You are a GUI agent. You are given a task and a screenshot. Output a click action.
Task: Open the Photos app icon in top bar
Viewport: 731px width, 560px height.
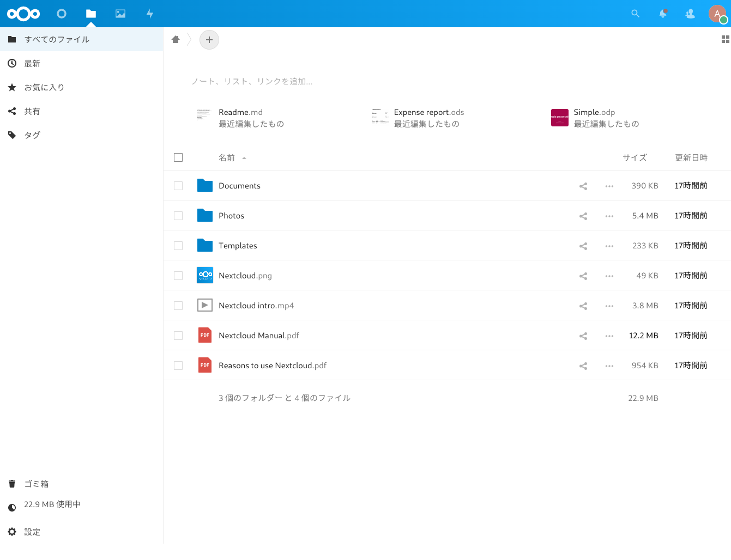click(120, 14)
